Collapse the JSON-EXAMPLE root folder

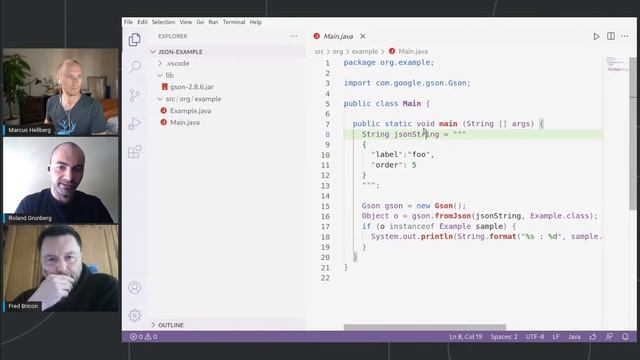(153, 52)
